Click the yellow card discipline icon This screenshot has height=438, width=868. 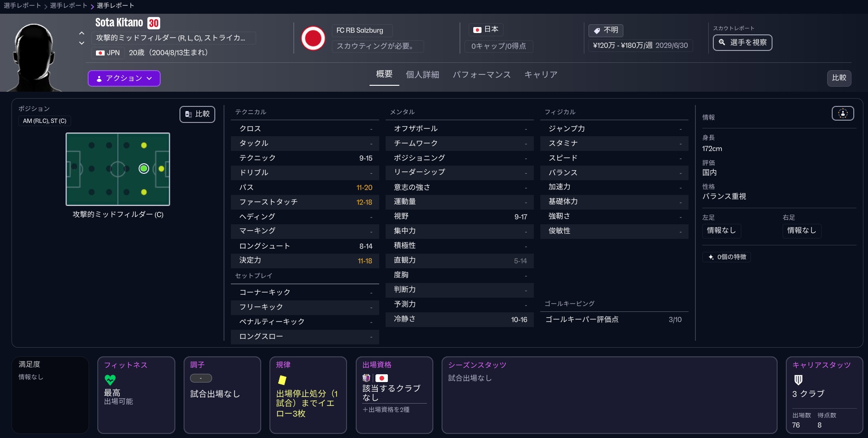click(282, 380)
